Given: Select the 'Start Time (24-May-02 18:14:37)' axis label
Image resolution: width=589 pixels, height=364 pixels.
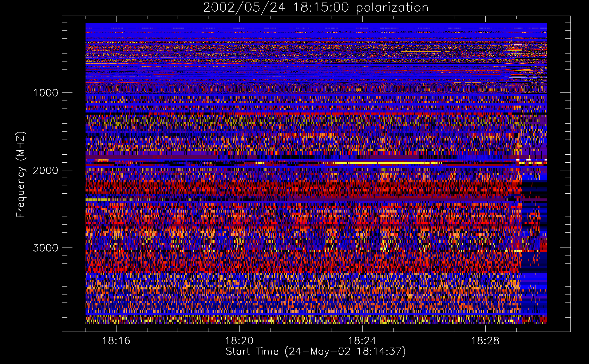Looking at the screenshot, I should click(x=316, y=352).
